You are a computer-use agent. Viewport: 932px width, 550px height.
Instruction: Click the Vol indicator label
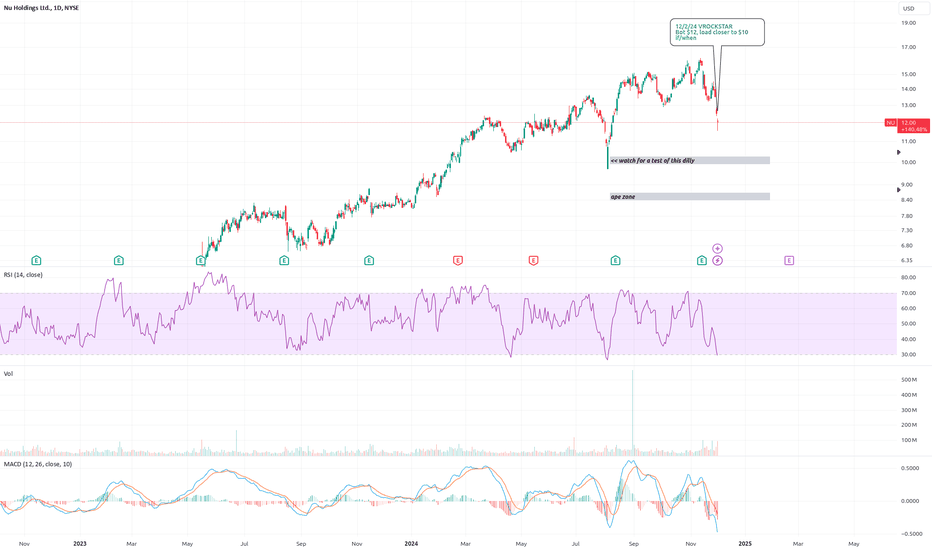pos(8,373)
